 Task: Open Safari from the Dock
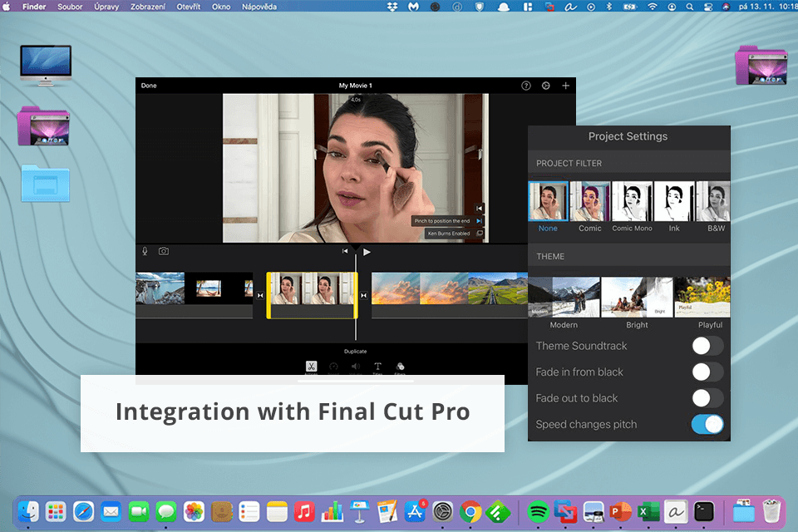click(x=83, y=512)
